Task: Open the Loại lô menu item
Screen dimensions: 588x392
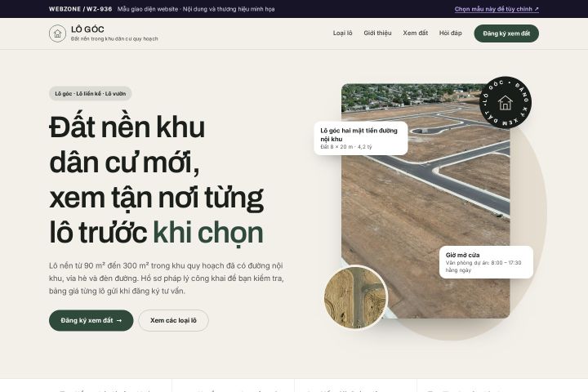Action: [342, 33]
